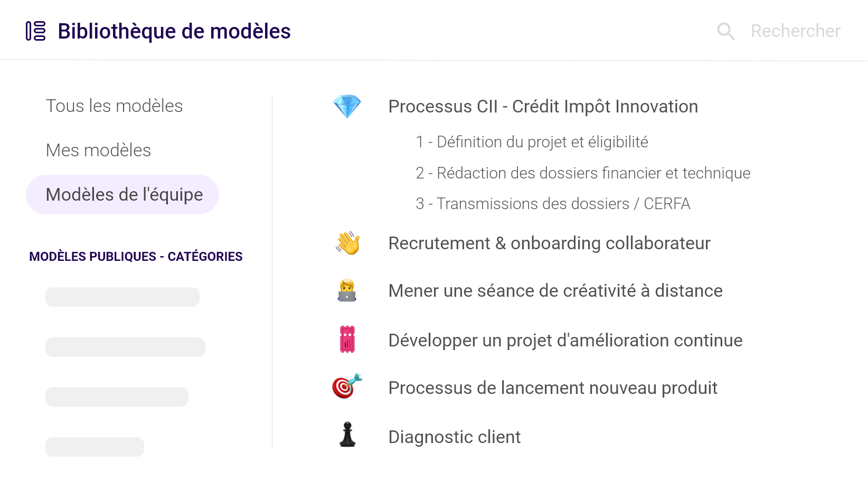The height and width of the screenshot is (480, 868).
Task: Select the Tous les modèles filter
Action: 115,106
